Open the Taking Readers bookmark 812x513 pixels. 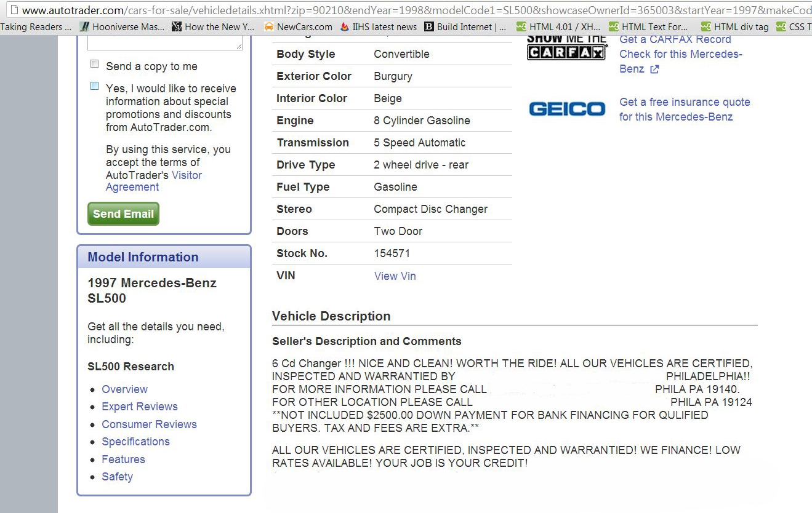click(x=36, y=27)
